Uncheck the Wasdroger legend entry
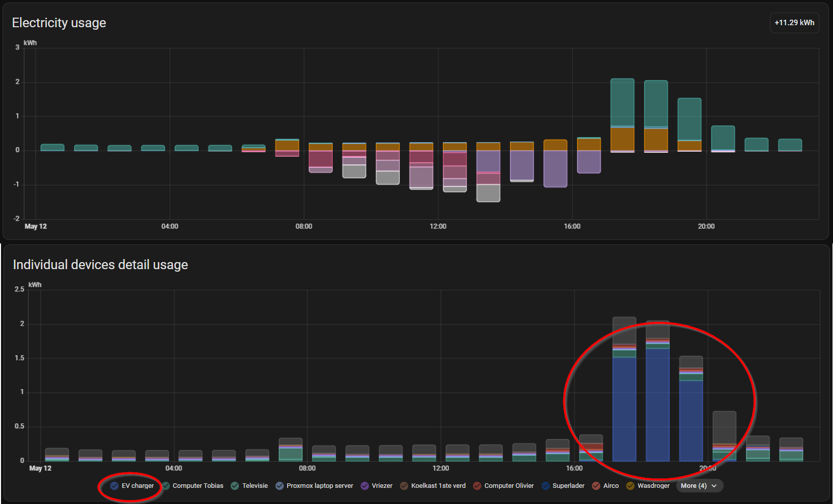 click(630, 486)
